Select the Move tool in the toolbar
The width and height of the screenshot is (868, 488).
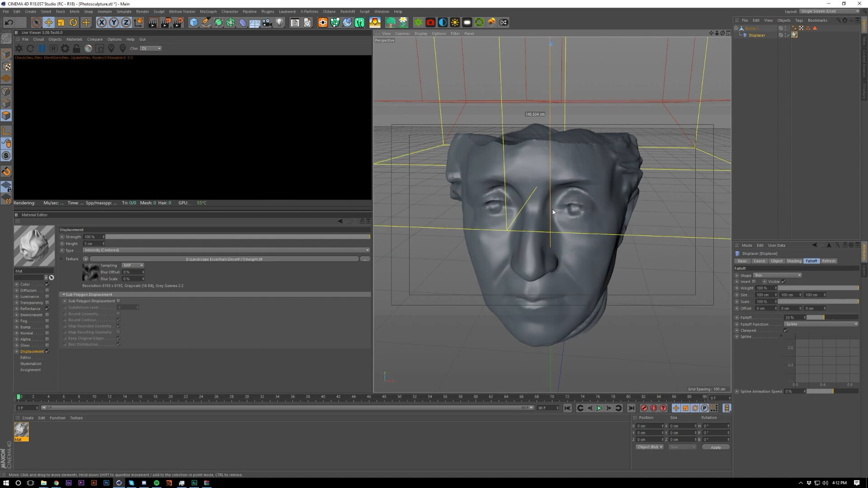[x=48, y=22]
